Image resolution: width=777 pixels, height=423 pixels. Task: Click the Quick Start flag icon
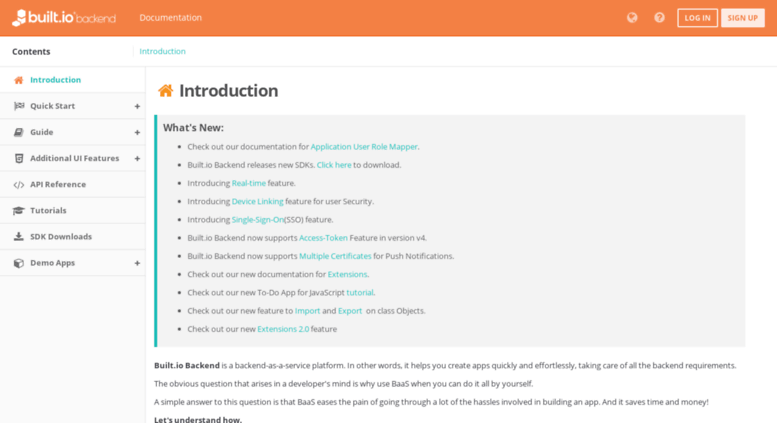pos(19,106)
